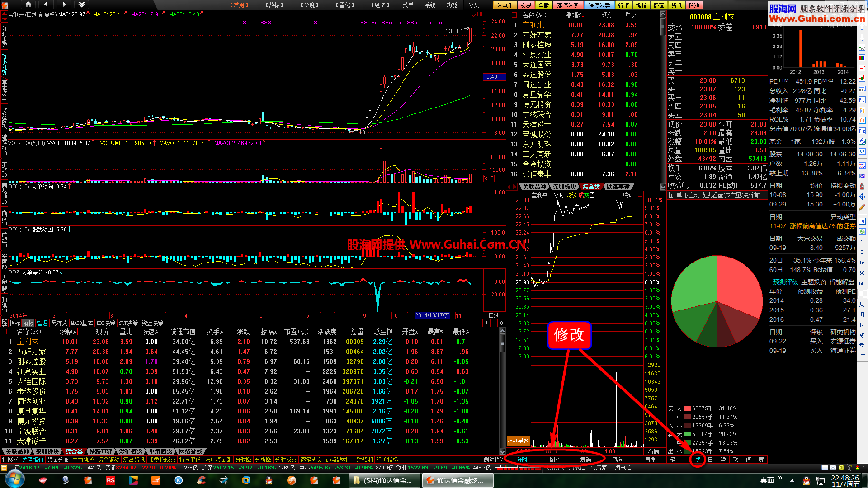Image resolution: width=868 pixels, height=488 pixels.
Task: Go forward with the right arrow icon
Action: pos(64,5)
